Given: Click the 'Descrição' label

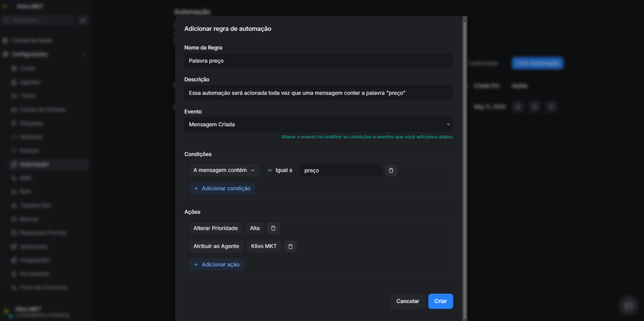Looking at the screenshot, I should (x=197, y=80).
